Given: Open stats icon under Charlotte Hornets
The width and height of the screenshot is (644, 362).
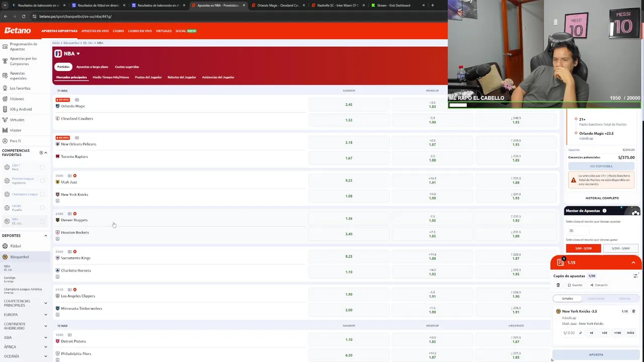Looking at the screenshot, I should (57, 277).
